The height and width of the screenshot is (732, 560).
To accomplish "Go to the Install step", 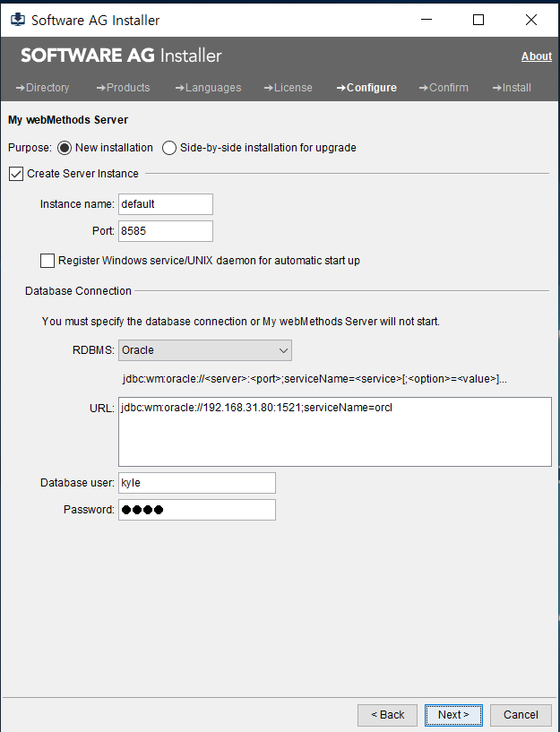I will 512,88.
